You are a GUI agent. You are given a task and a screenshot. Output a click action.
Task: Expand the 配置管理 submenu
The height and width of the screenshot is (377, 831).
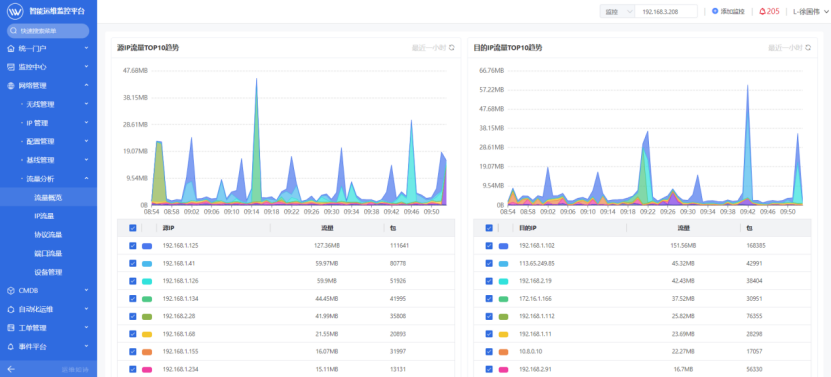coord(48,142)
